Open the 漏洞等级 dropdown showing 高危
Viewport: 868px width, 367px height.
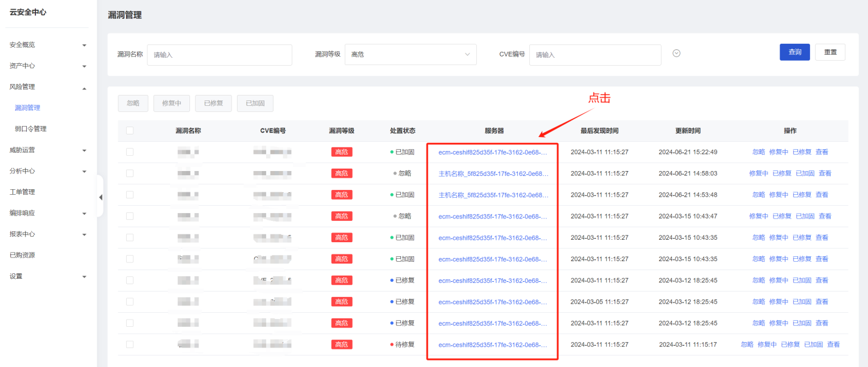tap(411, 55)
